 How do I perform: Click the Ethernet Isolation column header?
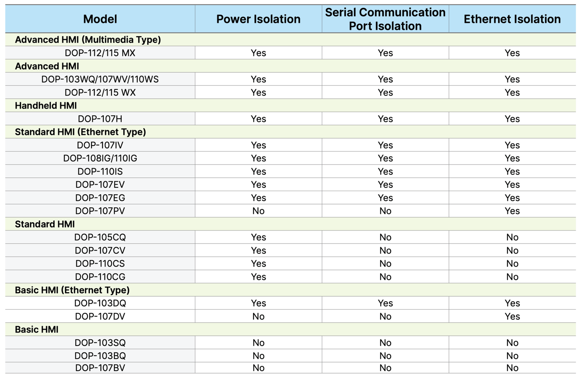pos(512,19)
